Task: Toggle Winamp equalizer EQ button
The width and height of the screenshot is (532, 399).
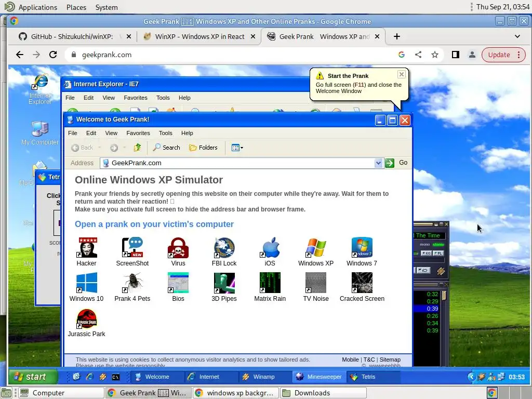Action: pyautogui.click(x=426, y=253)
